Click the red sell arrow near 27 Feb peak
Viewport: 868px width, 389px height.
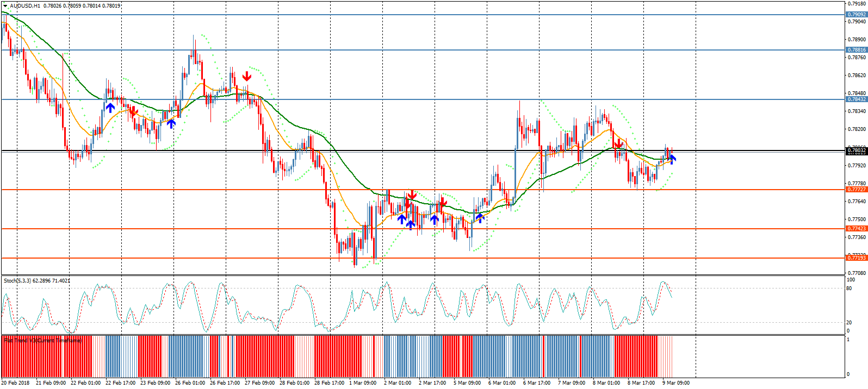(x=247, y=76)
